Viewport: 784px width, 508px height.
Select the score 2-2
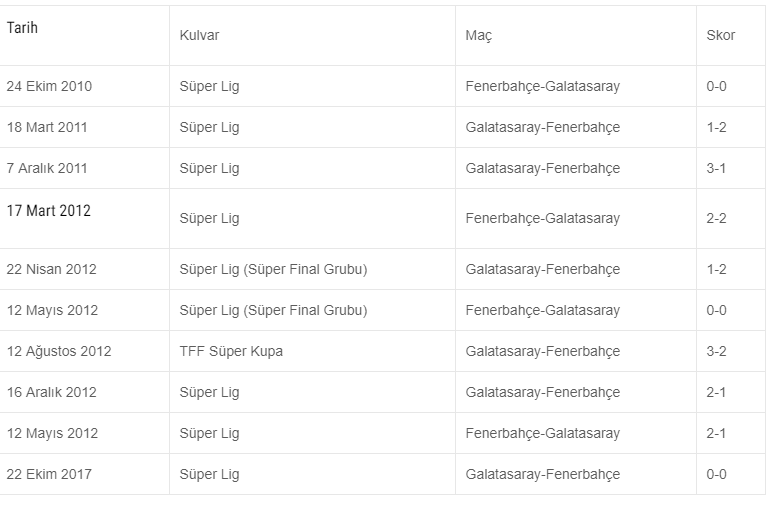tap(716, 218)
